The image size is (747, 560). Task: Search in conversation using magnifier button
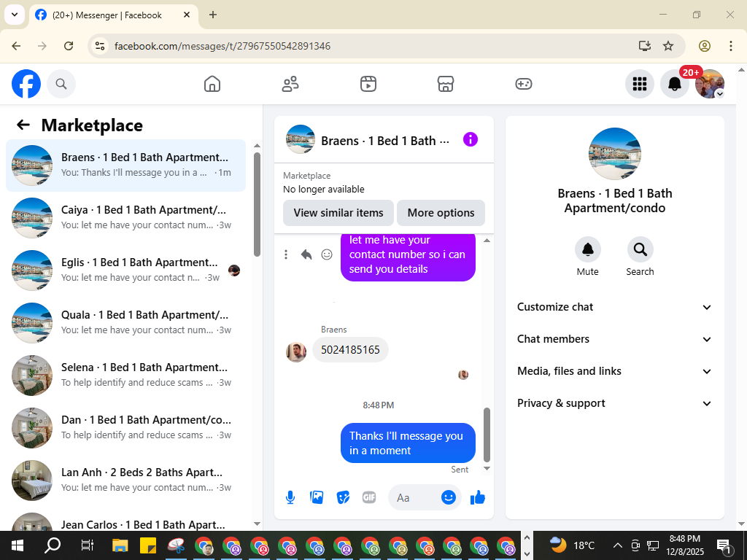click(x=640, y=249)
